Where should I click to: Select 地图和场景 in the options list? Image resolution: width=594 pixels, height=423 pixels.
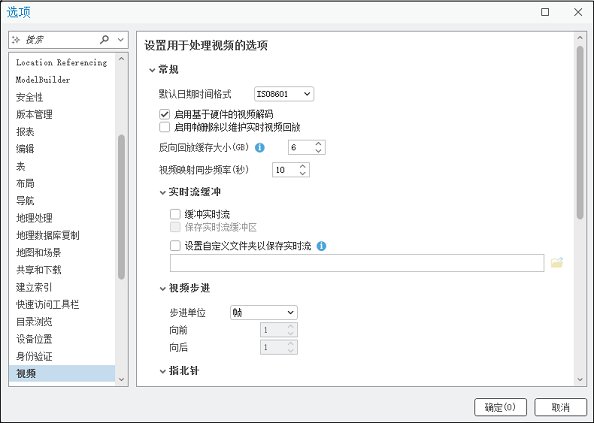[38, 252]
